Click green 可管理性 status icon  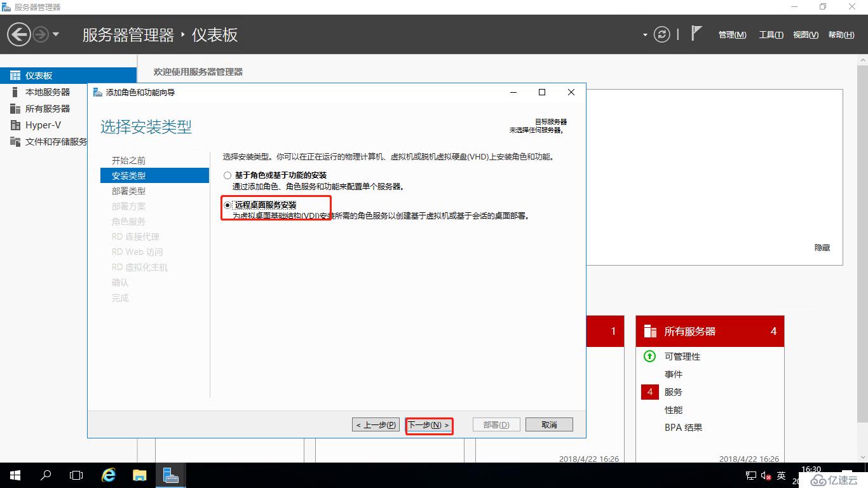tap(649, 356)
